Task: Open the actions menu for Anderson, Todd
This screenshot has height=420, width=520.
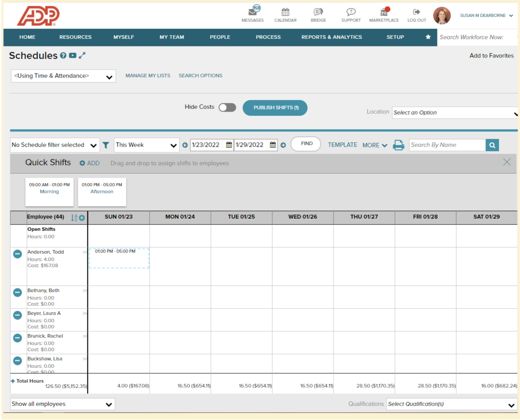Action: 17,254
